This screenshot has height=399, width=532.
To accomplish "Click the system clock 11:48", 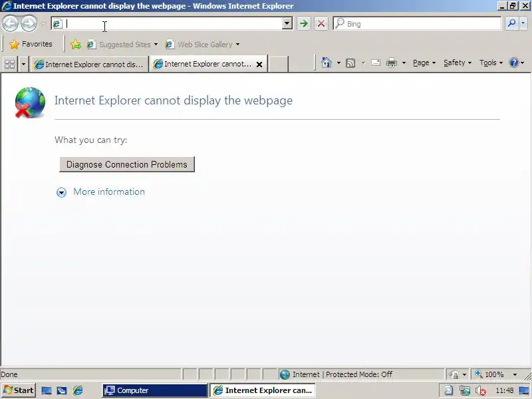I will pyautogui.click(x=505, y=390).
